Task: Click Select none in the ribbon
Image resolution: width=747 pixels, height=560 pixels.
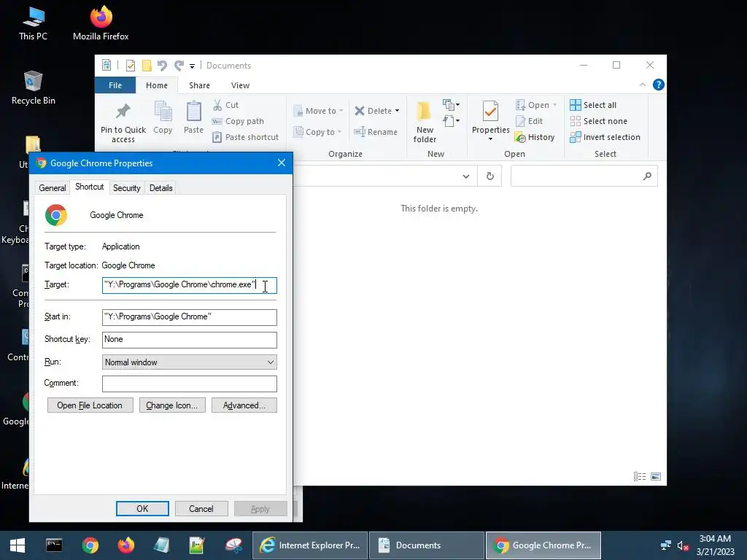Action: (x=599, y=121)
